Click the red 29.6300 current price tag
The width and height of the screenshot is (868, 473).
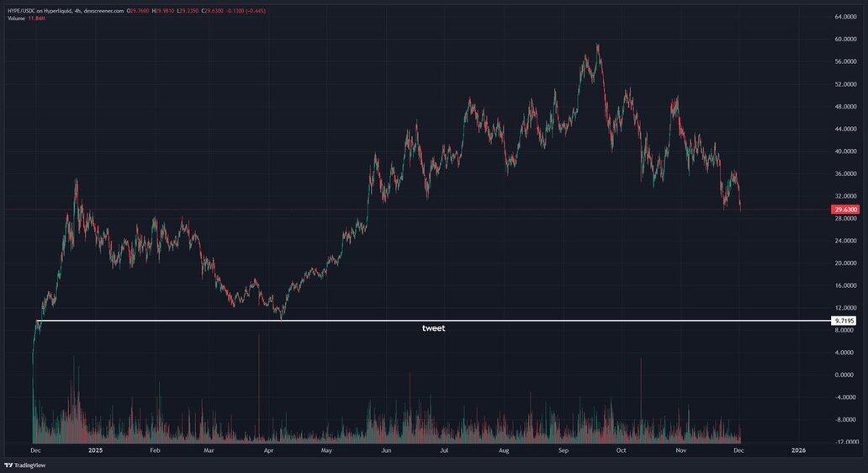click(844, 209)
